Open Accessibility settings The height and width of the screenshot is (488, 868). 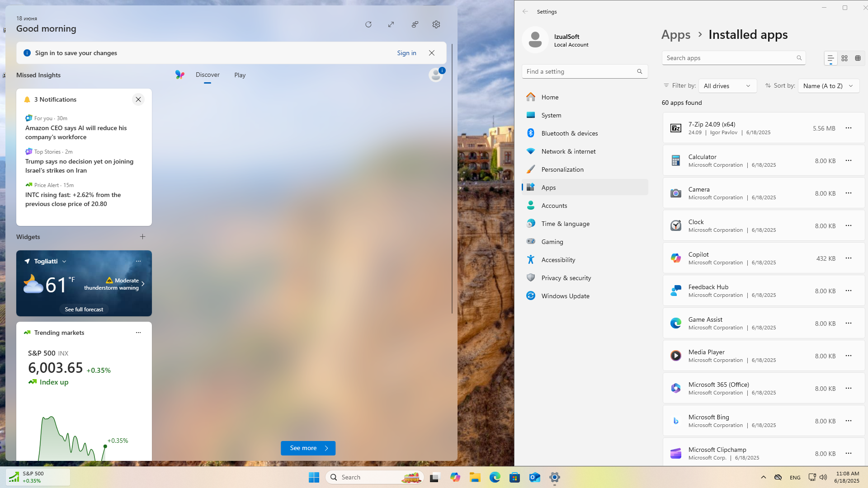point(585,260)
